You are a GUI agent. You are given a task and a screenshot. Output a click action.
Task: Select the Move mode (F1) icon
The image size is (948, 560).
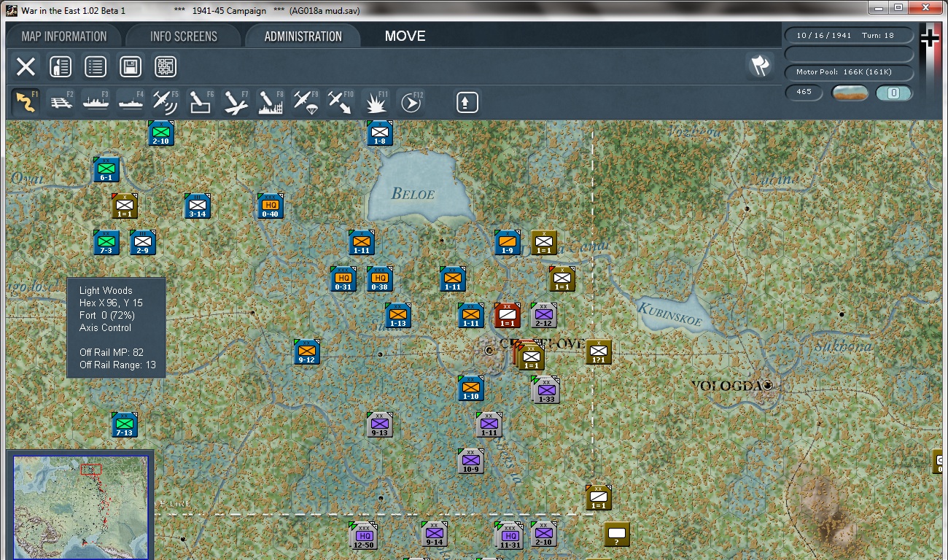(26, 102)
